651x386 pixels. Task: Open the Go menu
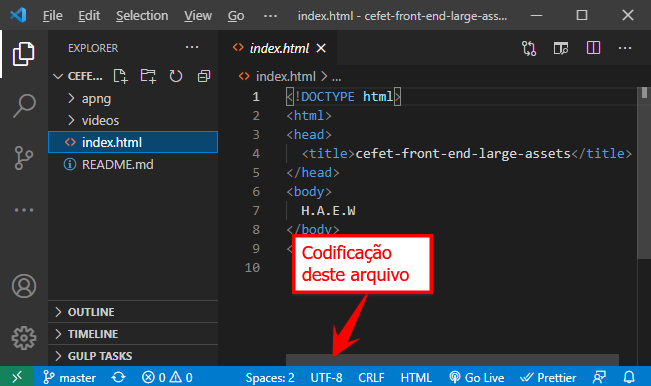[236, 16]
